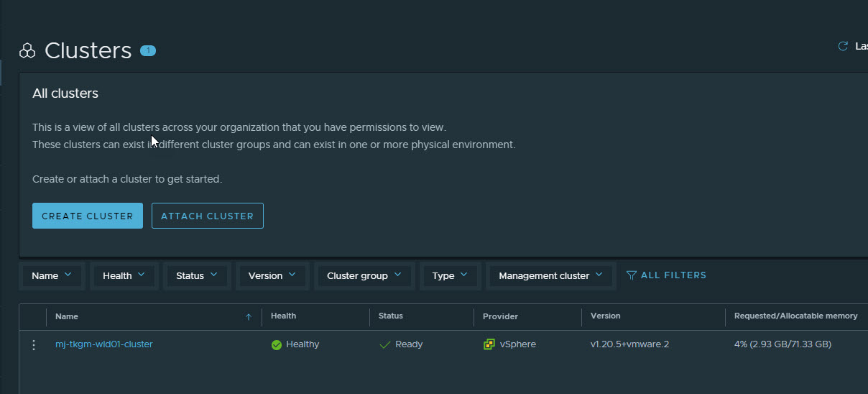This screenshot has height=394, width=868.
Task: Expand the Cluster group filter dropdown
Action: pos(364,276)
